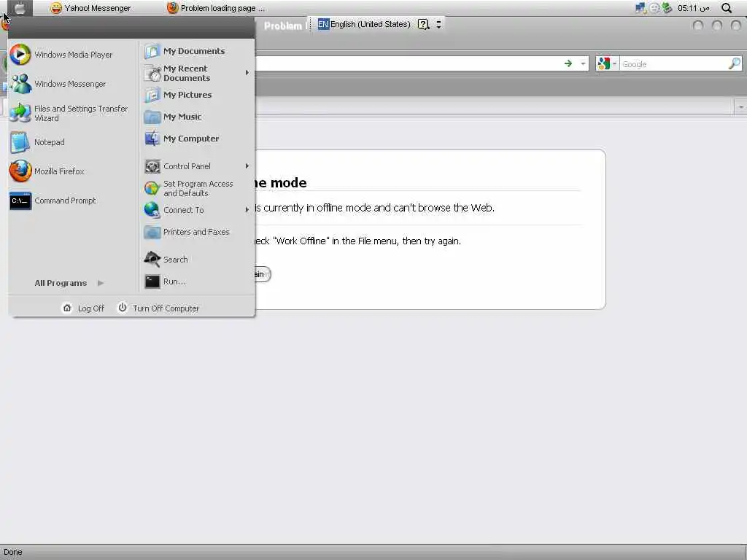Viewport: 747px width, 560px height.
Task: Click magnifier icon in top menu bar
Action: tap(727, 8)
